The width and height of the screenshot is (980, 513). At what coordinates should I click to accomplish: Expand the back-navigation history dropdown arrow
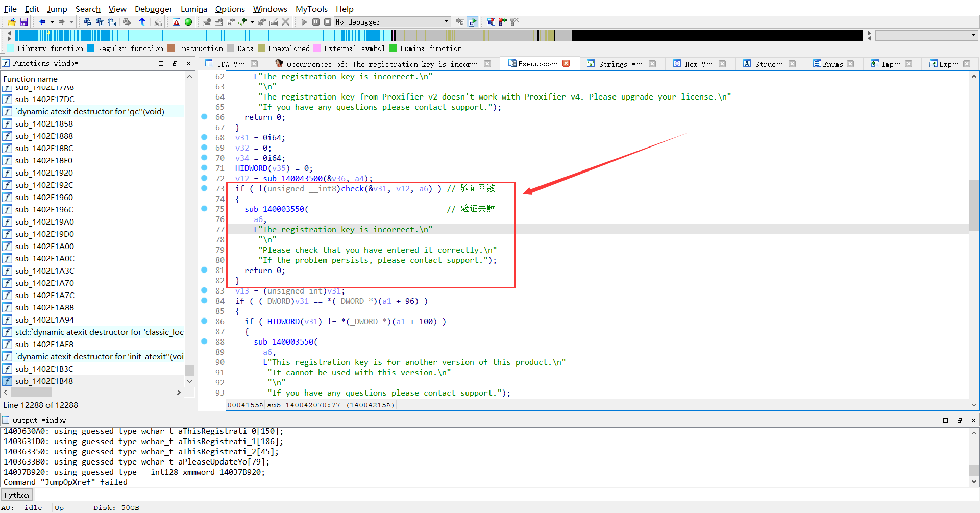point(52,22)
